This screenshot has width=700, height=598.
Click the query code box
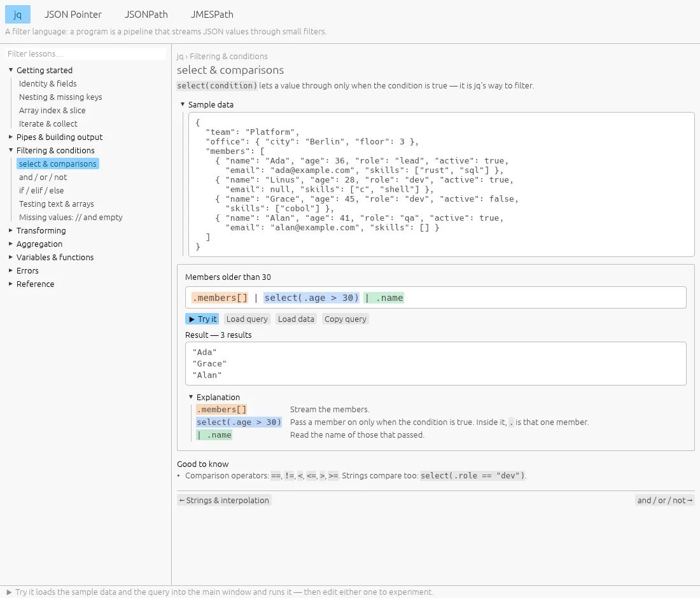tap(436, 298)
